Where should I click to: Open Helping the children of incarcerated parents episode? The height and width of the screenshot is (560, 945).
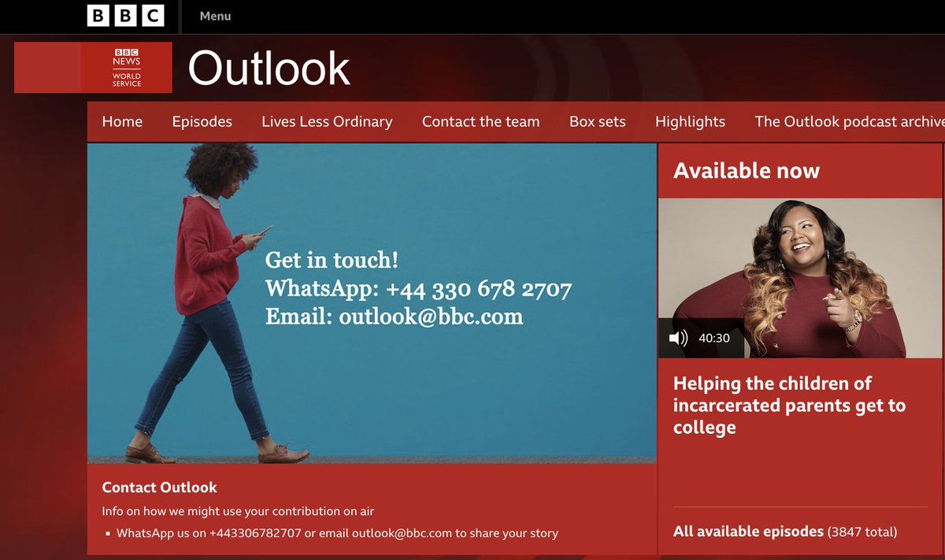790,406
